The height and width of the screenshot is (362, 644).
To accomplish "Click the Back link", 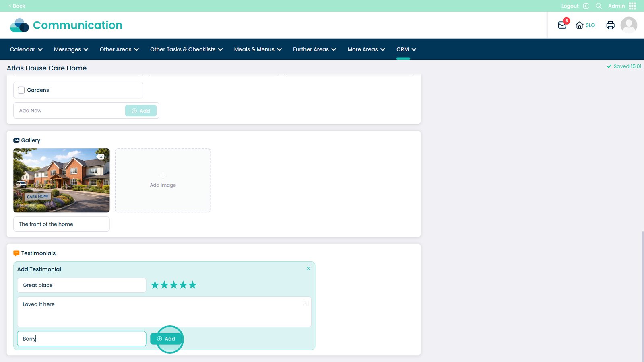I will (17, 6).
